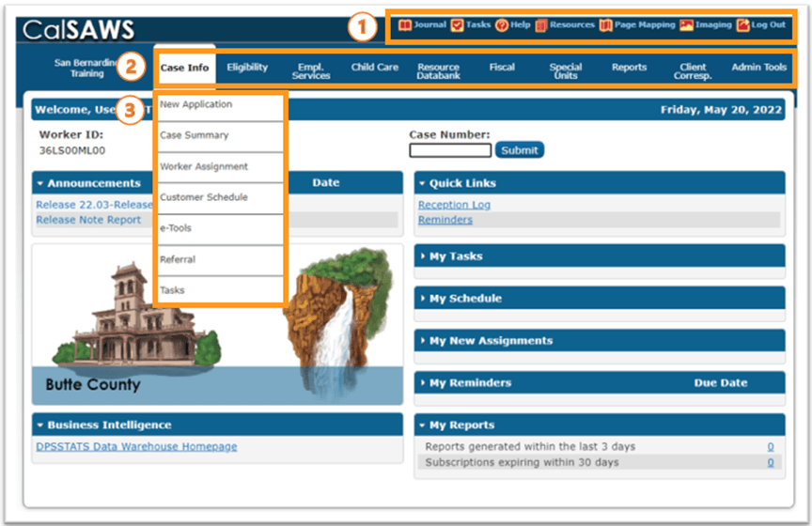Click the Tasks checkmark icon in top bar
This screenshot has width=812, height=526.
tap(457, 25)
